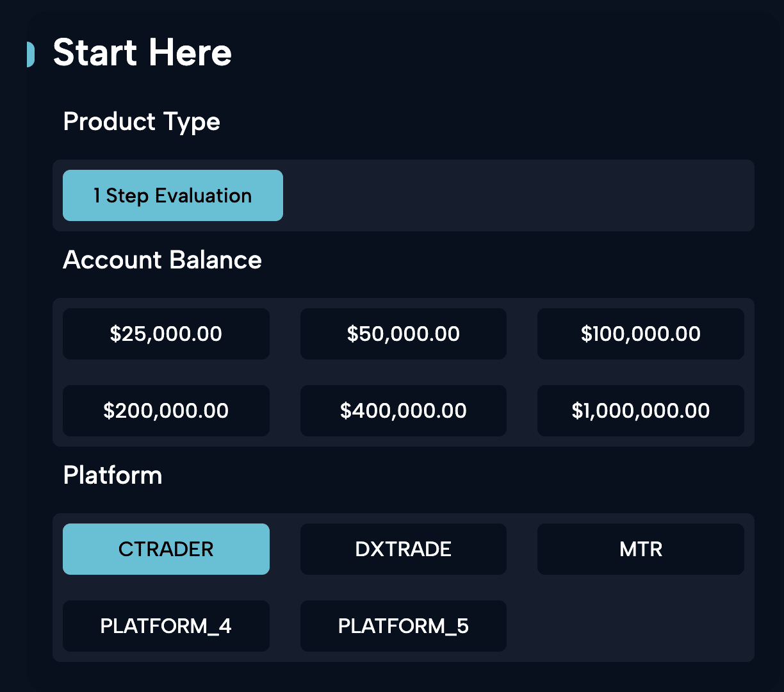Choose the MTR platform option
The height and width of the screenshot is (692, 784).
641,549
